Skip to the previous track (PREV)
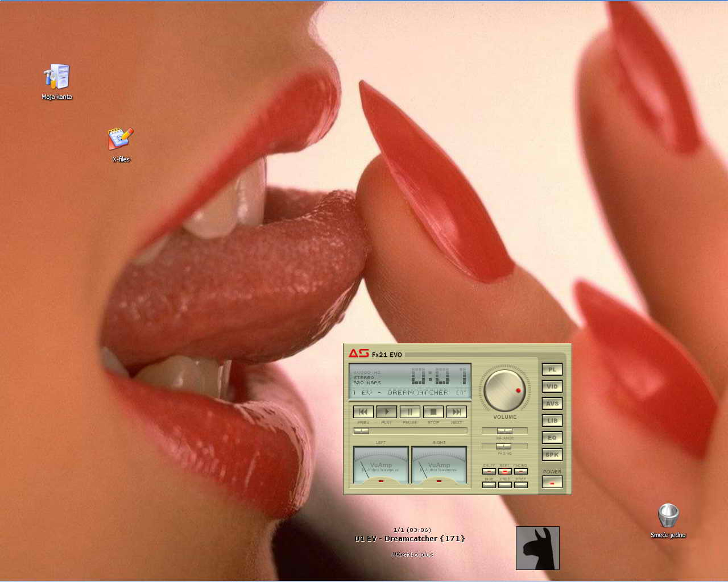The width and height of the screenshot is (728, 582). click(363, 412)
